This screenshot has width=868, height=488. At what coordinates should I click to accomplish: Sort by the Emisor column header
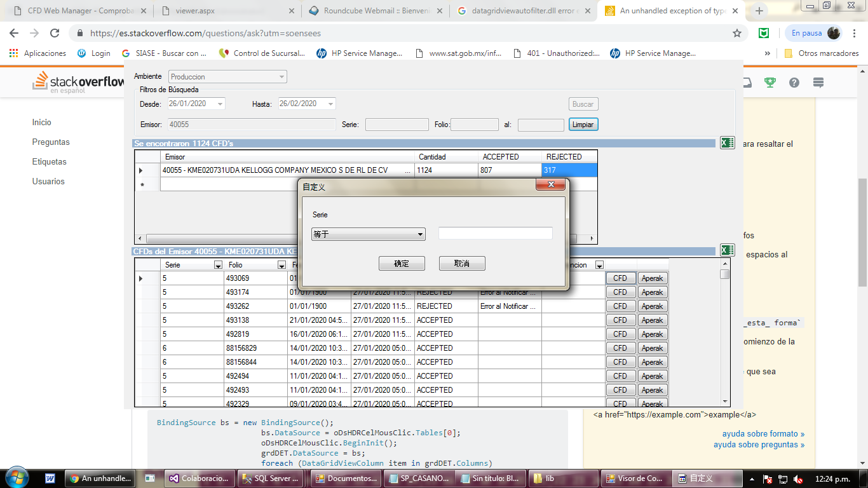click(x=288, y=157)
